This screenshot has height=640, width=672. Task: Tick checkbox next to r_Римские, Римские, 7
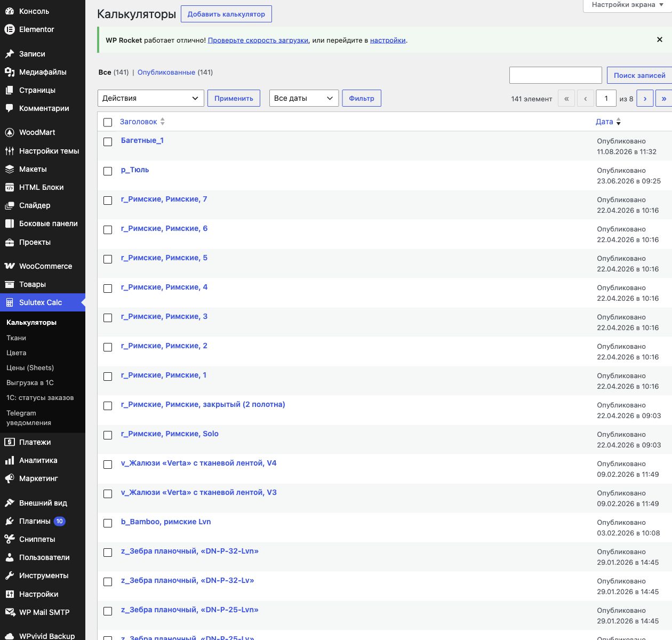pos(108,201)
